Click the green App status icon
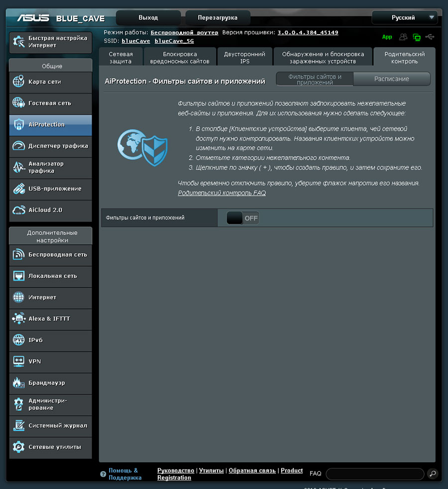The image size is (448, 489). [x=387, y=37]
